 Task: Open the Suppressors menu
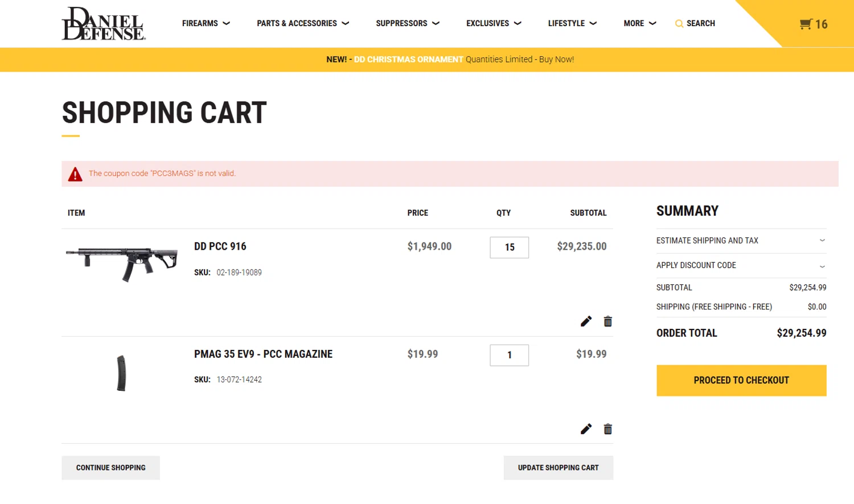click(407, 23)
